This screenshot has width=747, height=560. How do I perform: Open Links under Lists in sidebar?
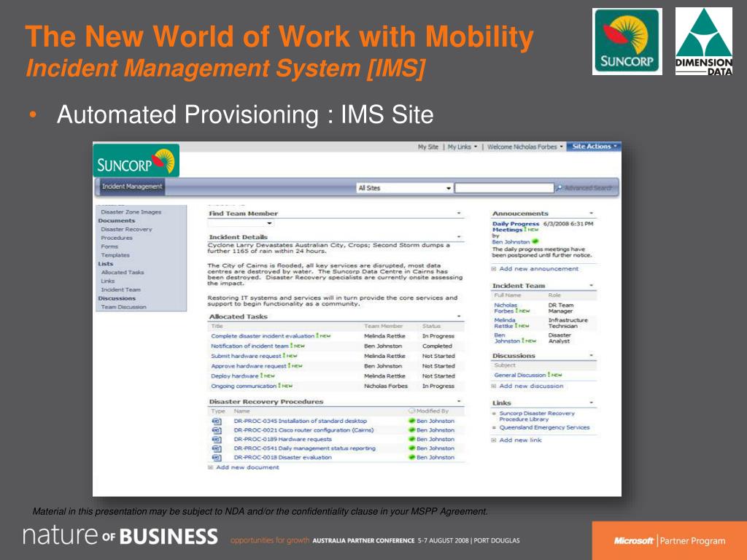tap(108, 281)
